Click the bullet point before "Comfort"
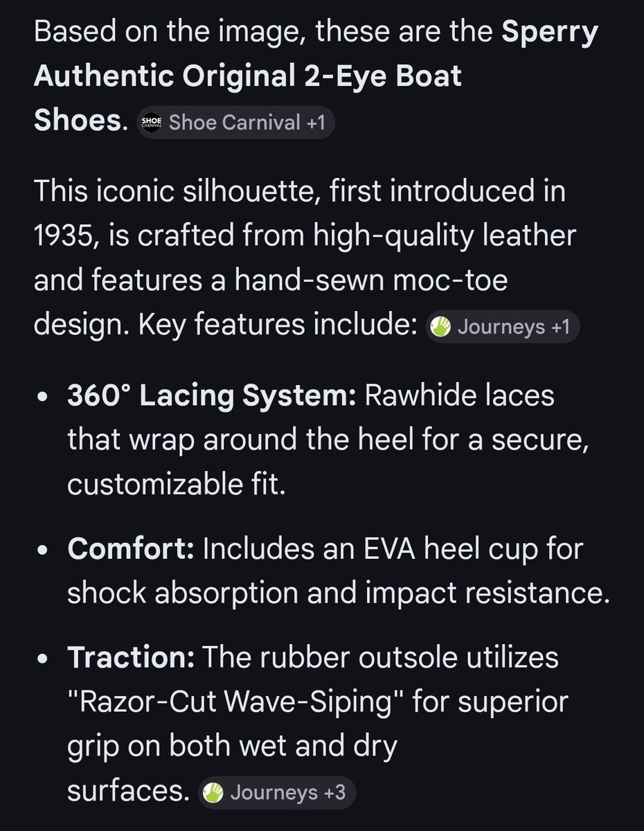Screen dimensions: 644x831 [44, 551]
